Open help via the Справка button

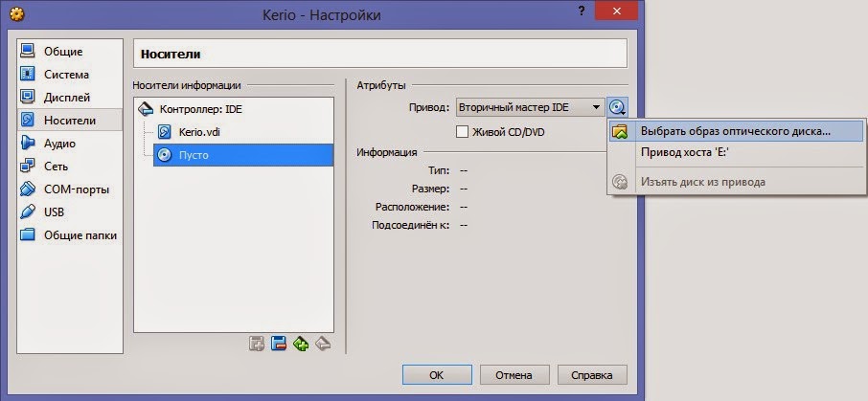click(592, 375)
